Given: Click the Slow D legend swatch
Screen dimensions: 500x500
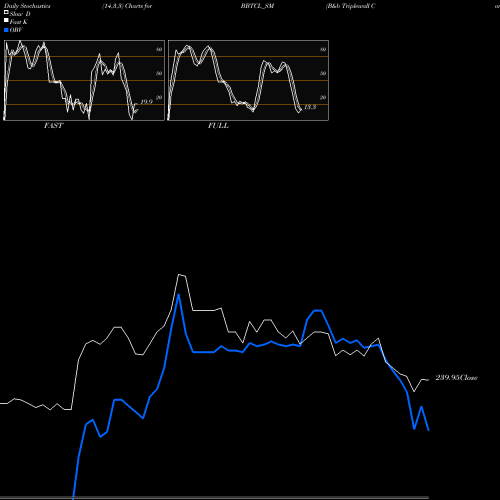Looking at the screenshot, I should 6,12.
